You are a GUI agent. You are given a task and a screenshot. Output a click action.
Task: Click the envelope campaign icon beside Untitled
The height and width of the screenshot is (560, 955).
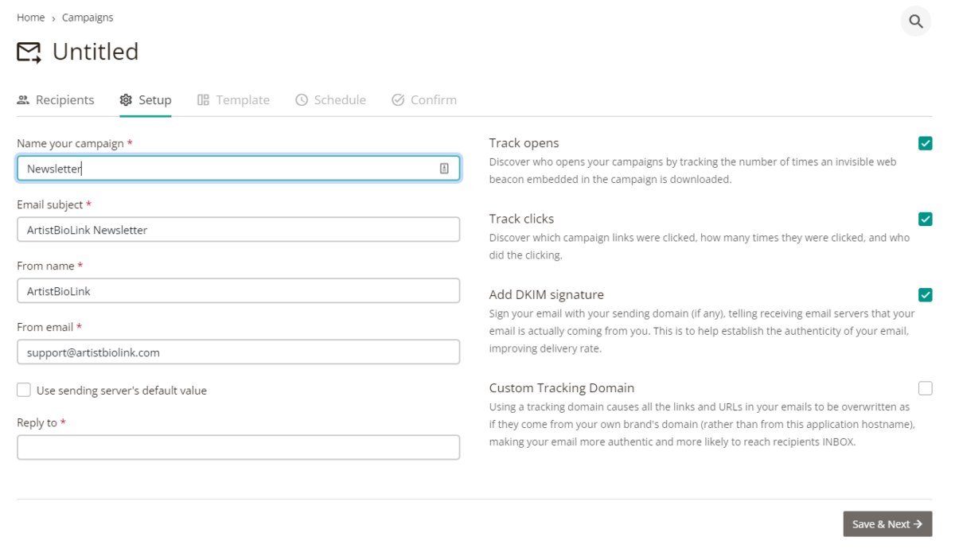coord(29,52)
